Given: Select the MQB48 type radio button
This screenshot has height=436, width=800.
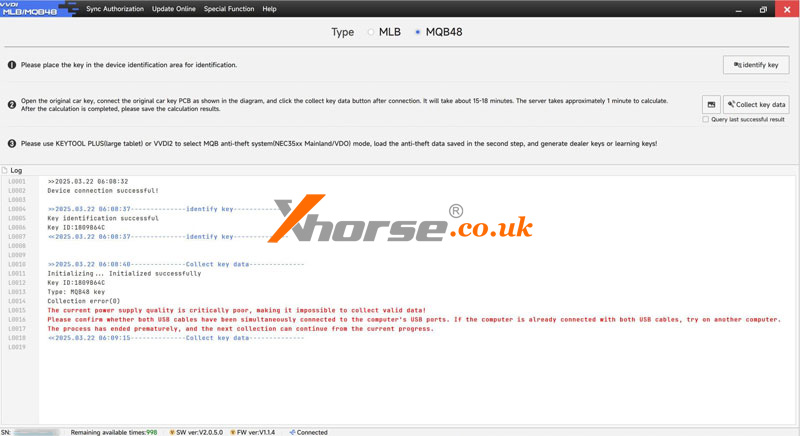Looking at the screenshot, I should point(417,32).
